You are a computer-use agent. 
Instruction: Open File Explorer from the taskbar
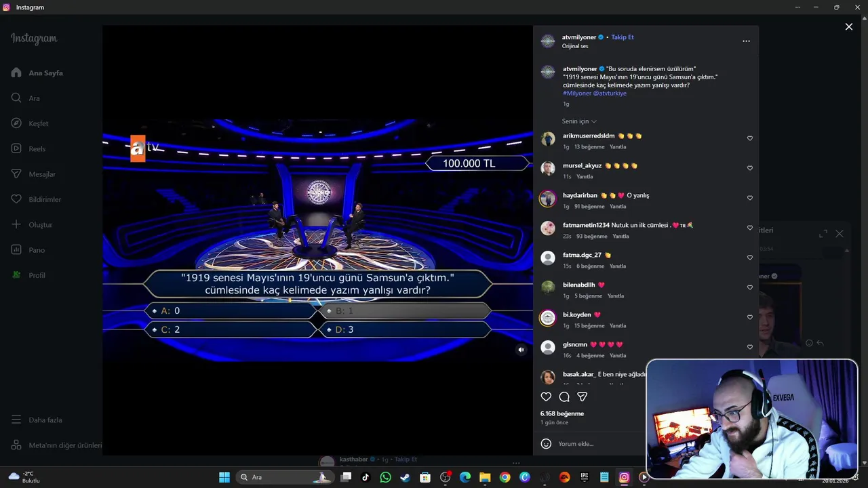pyautogui.click(x=485, y=477)
